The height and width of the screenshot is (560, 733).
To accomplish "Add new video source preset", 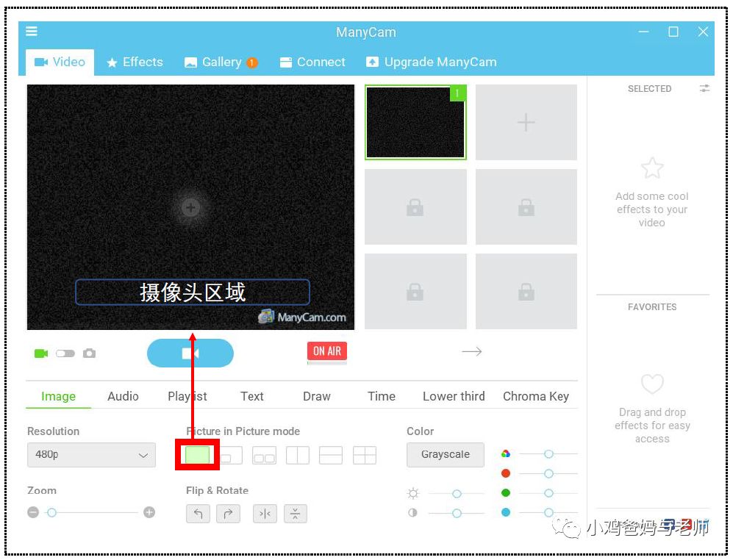I will click(526, 122).
